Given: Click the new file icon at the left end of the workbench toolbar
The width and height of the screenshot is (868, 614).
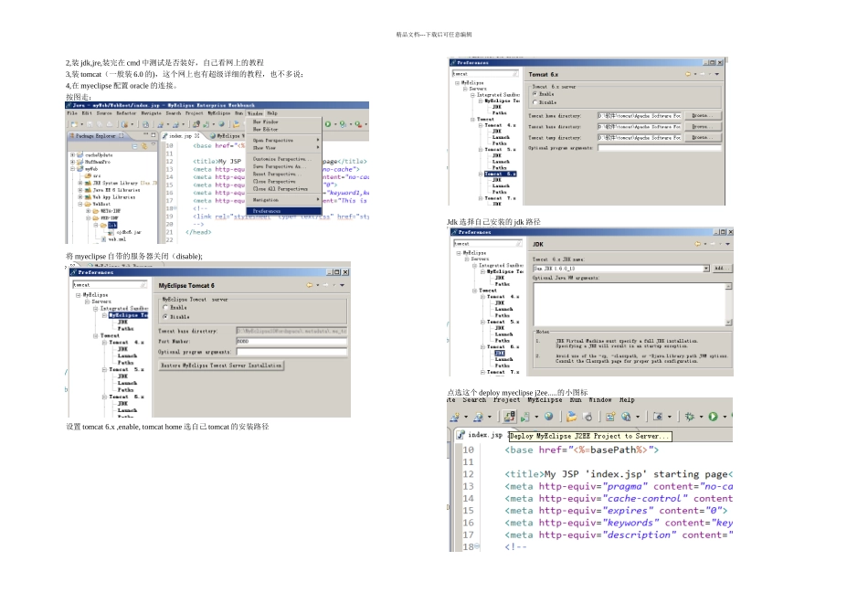Looking at the screenshot, I should (x=74, y=124).
